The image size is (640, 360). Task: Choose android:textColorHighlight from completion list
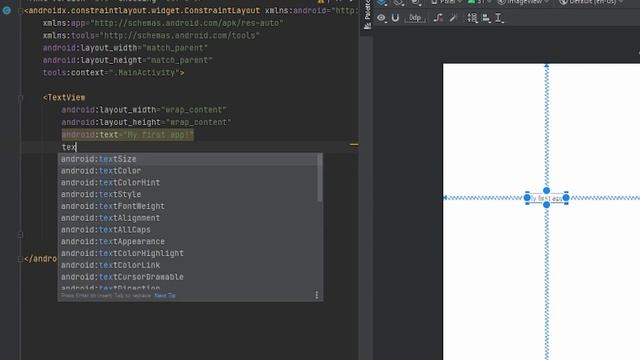click(189, 253)
